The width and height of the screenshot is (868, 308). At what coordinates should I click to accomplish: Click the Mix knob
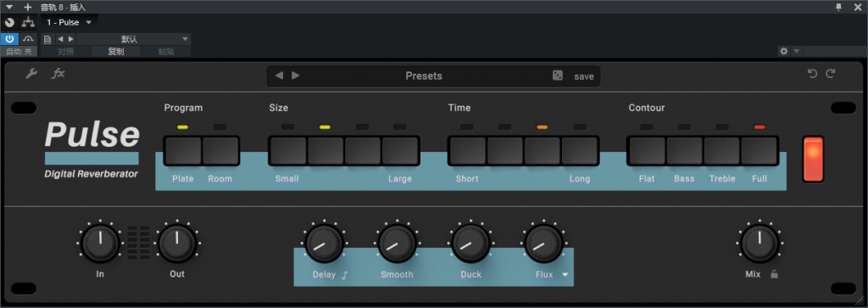[x=759, y=243]
